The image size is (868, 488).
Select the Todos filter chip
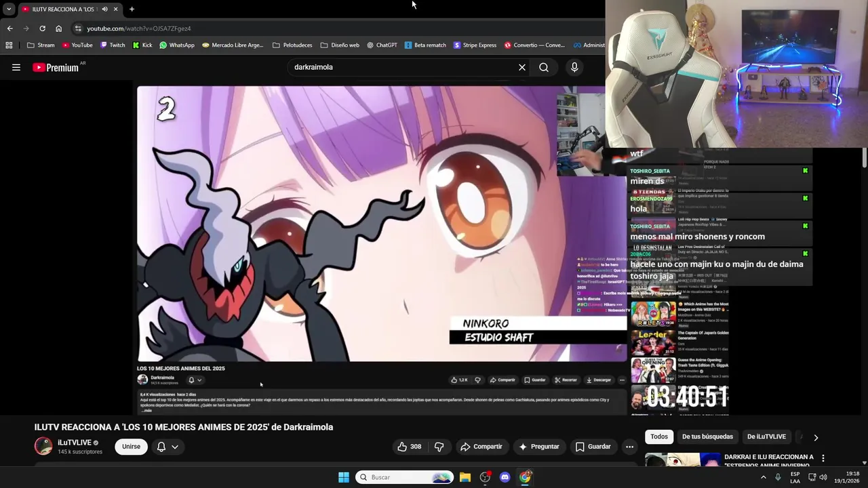click(659, 436)
